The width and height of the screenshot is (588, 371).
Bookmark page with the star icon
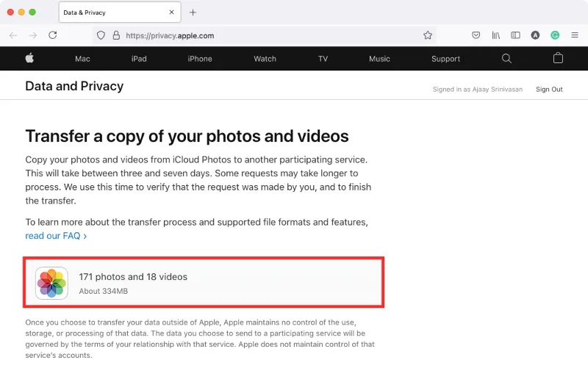[x=428, y=35]
